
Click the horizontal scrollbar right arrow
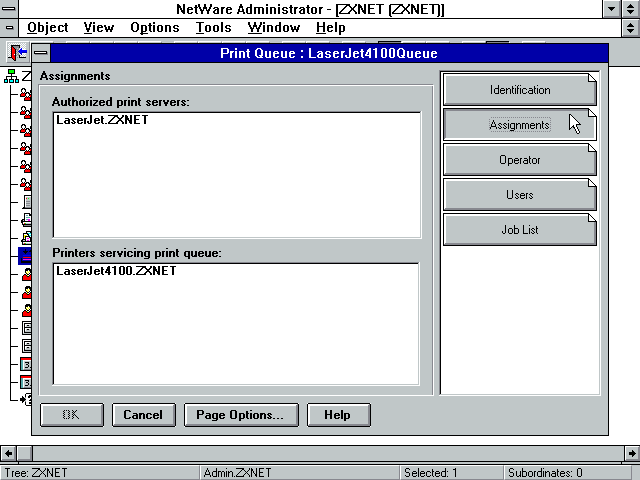[x=632, y=453]
